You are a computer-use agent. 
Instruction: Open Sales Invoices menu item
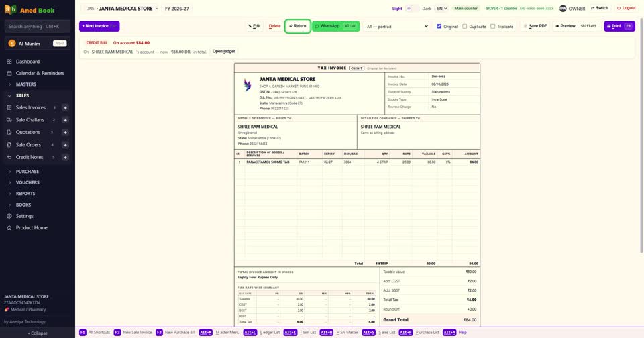pos(31,107)
